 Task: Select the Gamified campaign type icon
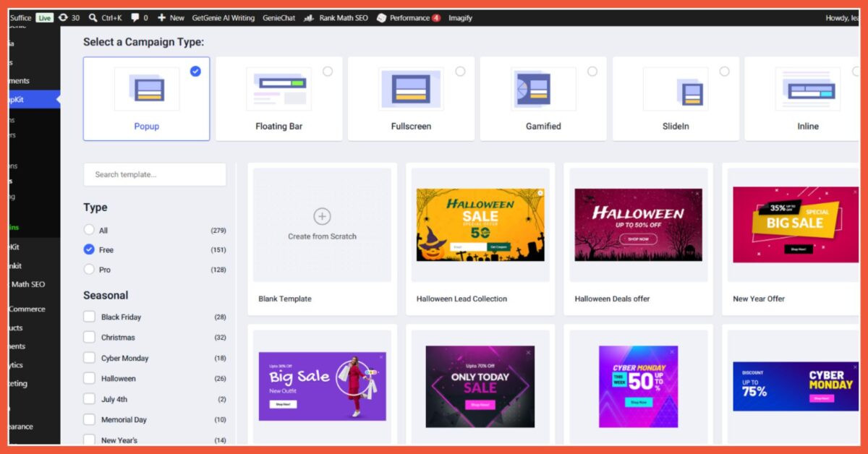click(x=543, y=88)
